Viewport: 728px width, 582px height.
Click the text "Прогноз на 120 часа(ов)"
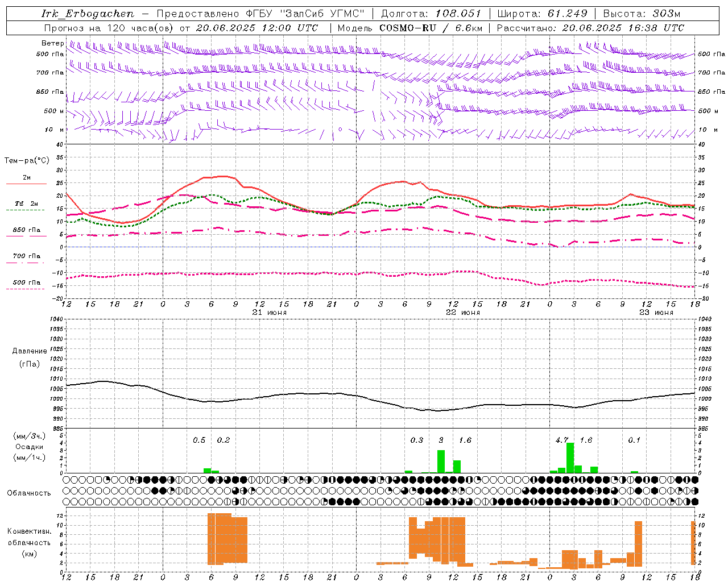click(109, 28)
